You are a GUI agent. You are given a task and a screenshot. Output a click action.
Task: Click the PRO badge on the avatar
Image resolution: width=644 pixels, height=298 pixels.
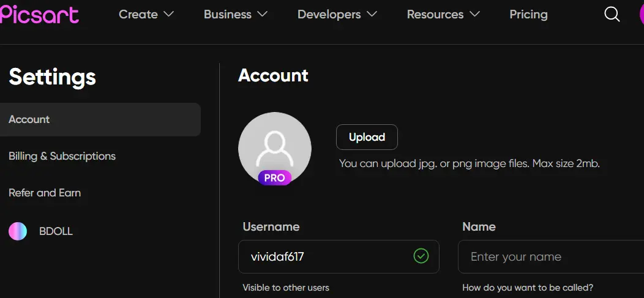click(x=275, y=177)
